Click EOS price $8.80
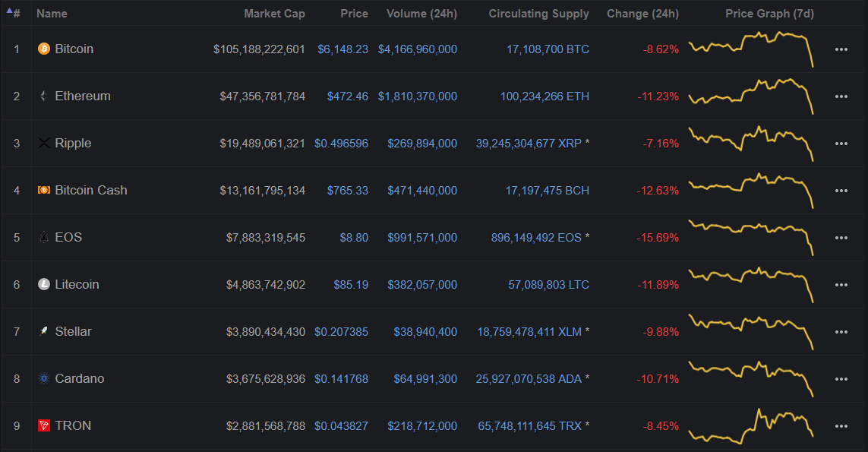Viewport: 868px width, 452px height. [354, 238]
